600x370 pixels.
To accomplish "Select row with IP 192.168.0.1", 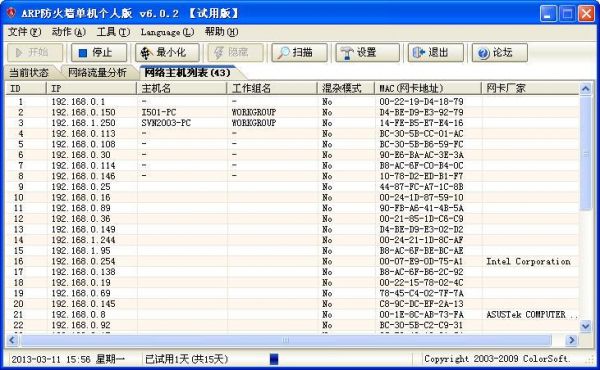I will (292, 102).
